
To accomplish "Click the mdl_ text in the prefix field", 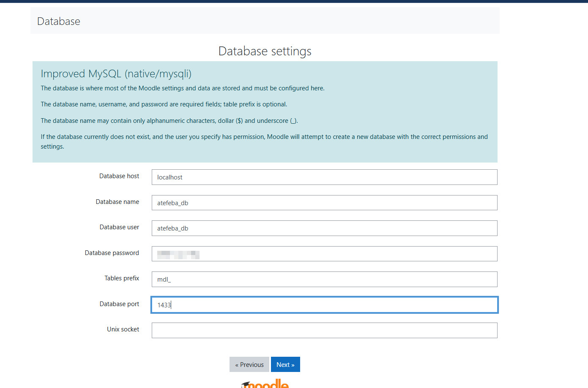I will tap(164, 279).
